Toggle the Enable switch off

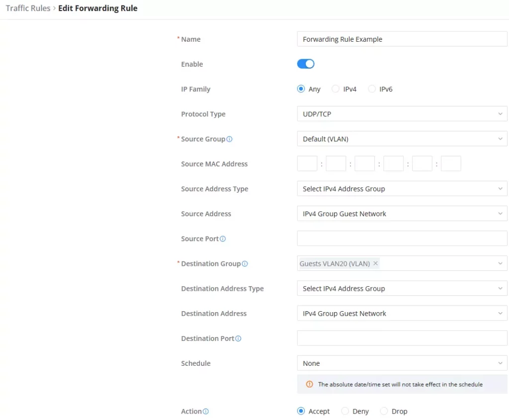[x=306, y=64]
